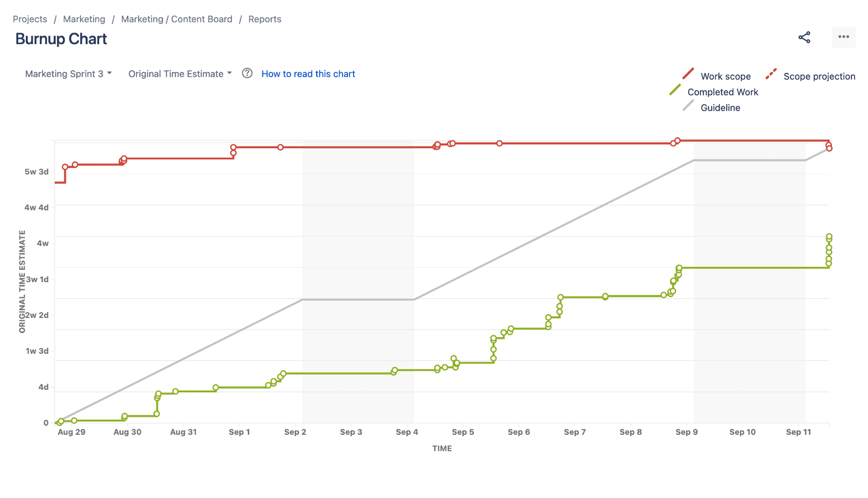Select the topmost green data point at Sep 11

tap(828, 237)
